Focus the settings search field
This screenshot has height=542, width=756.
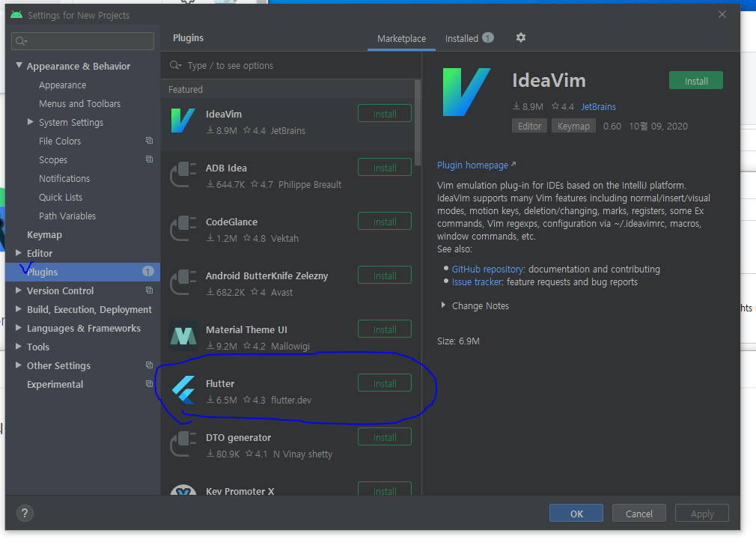click(82, 41)
